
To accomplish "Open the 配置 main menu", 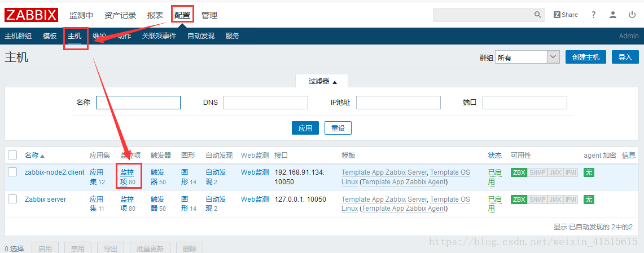I will pyautogui.click(x=182, y=16).
